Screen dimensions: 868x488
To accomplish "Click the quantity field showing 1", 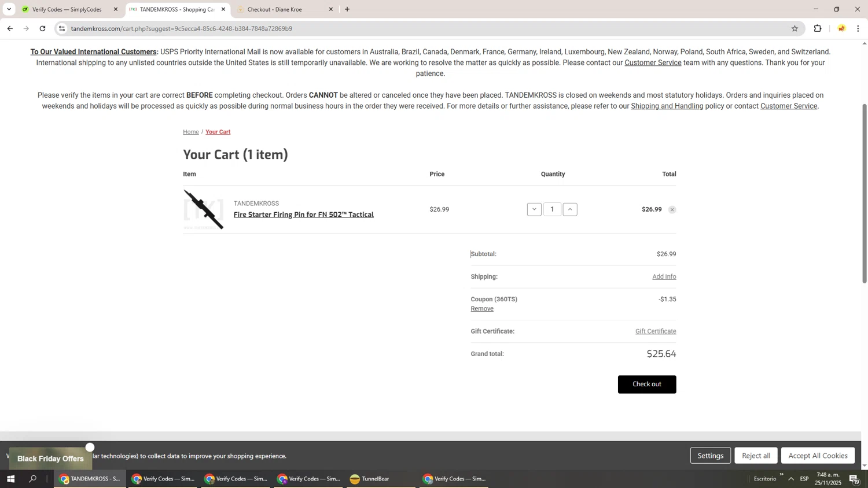I will pyautogui.click(x=552, y=209).
